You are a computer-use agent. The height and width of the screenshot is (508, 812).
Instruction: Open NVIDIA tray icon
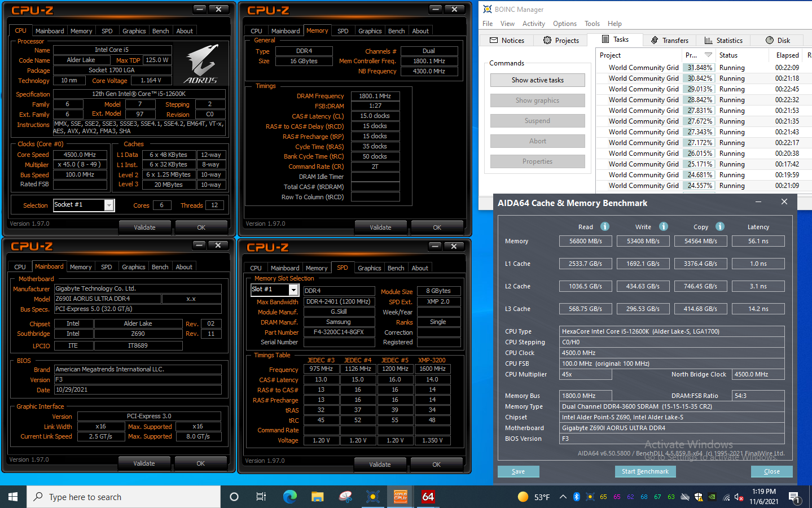pos(712,497)
